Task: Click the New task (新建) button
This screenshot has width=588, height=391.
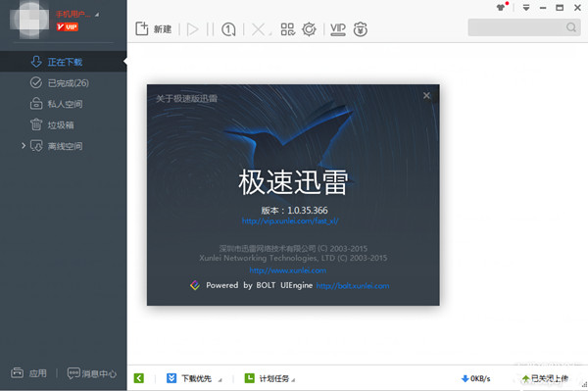Action: (x=154, y=28)
